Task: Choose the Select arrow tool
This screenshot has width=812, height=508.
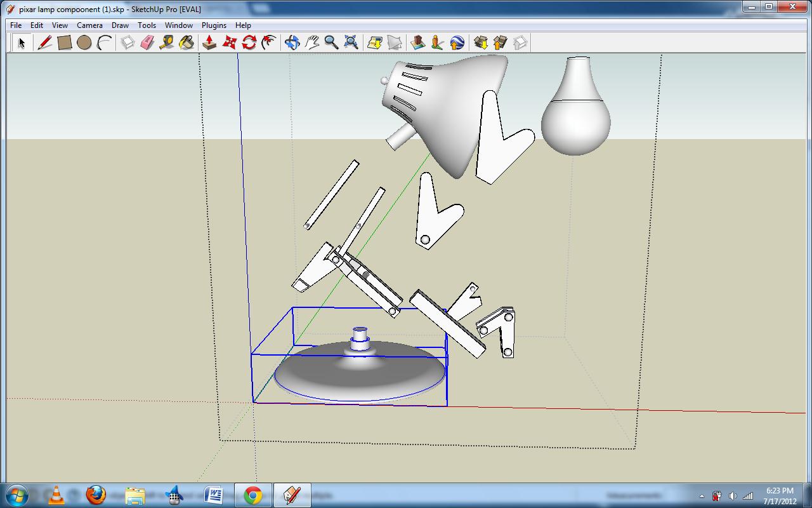Action: point(22,43)
